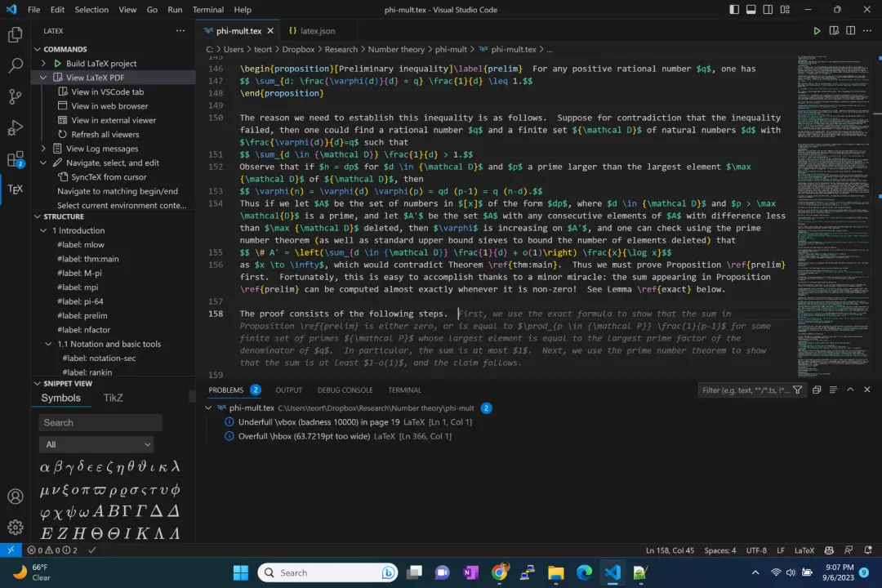Split the editor to the right

[x=835, y=31]
